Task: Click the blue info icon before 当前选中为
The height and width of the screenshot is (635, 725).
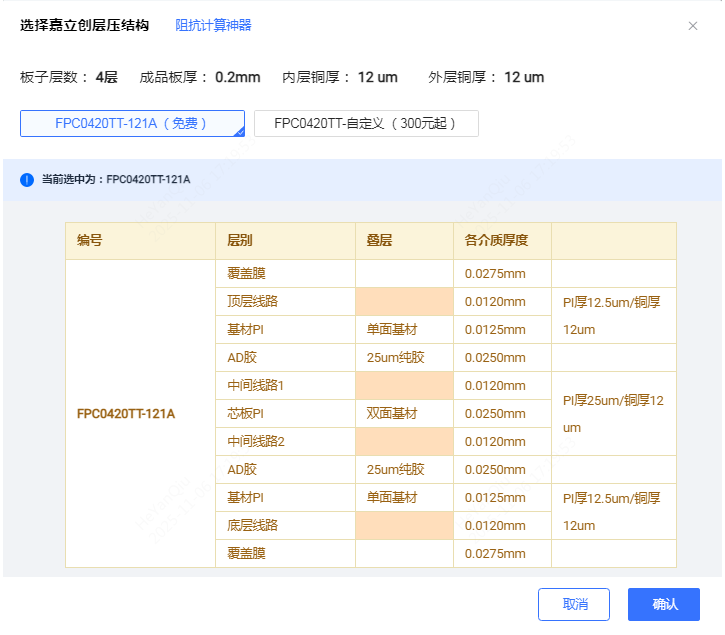Action: (27, 180)
